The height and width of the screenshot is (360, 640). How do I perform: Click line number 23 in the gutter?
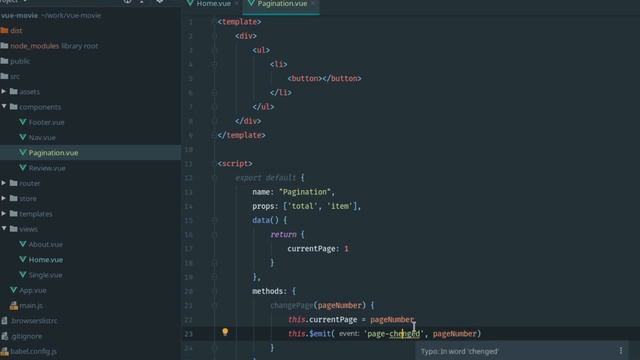(188, 334)
